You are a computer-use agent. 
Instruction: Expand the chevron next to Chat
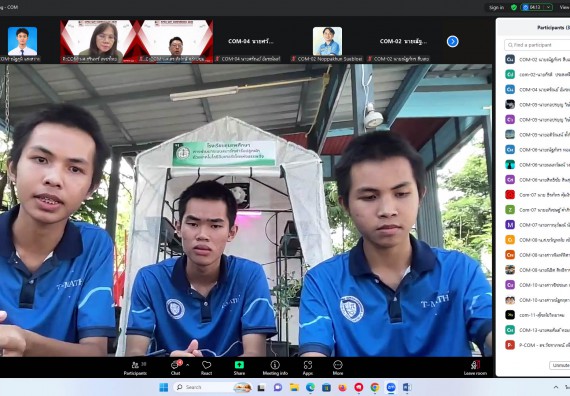pyautogui.click(x=188, y=365)
